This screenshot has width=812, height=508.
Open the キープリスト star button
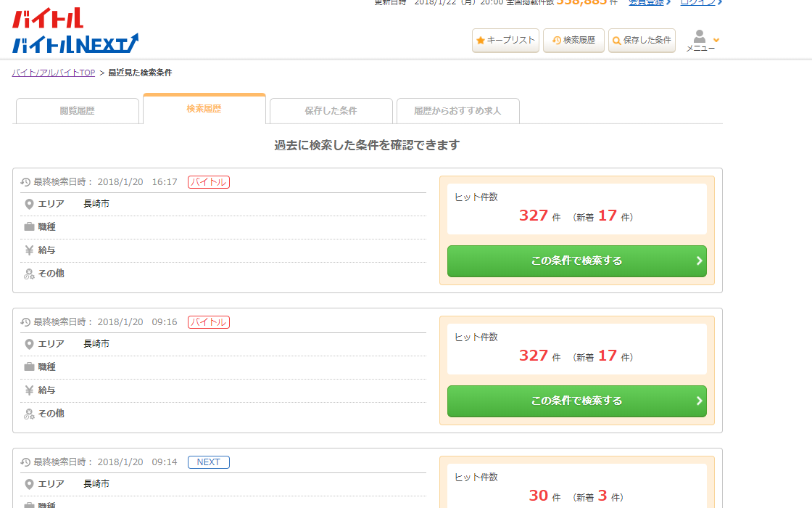pyautogui.click(x=505, y=41)
